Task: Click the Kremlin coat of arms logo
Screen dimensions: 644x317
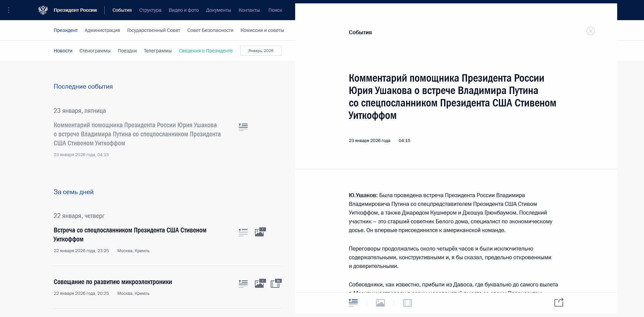Action: [43, 10]
